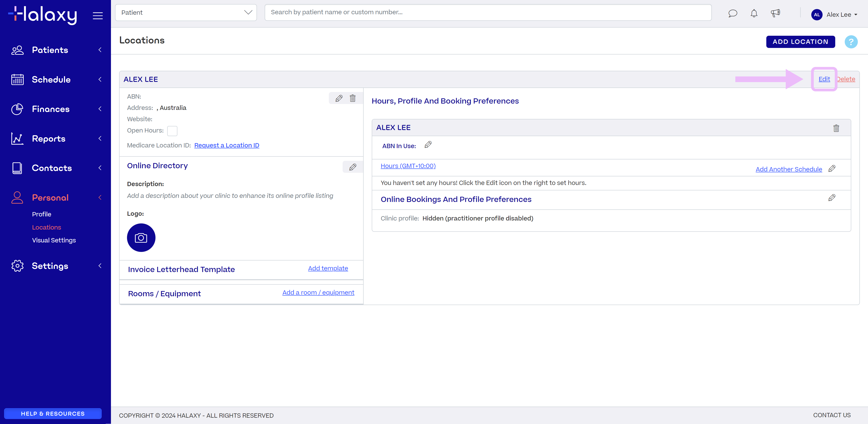Open the Hours (GMT+10:00) link
868x424 pixels.
(x=408, y=166)
